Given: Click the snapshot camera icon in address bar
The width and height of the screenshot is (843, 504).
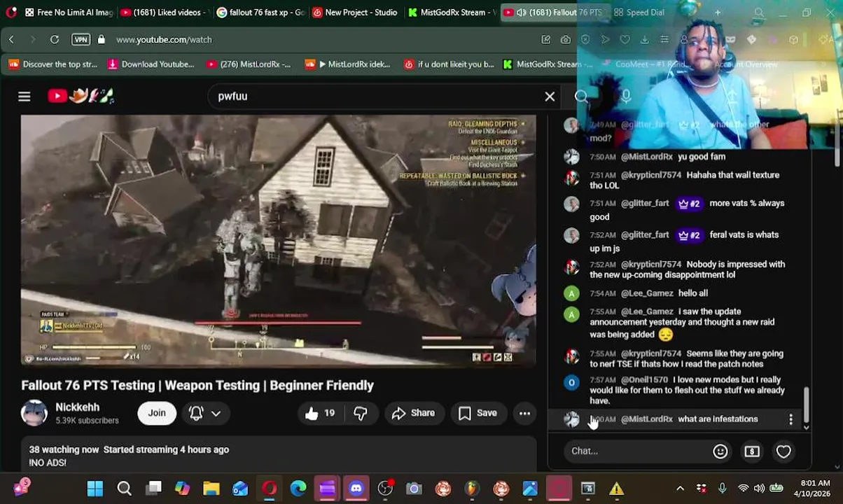Looking at the screenshot, I should click(566, 40).
